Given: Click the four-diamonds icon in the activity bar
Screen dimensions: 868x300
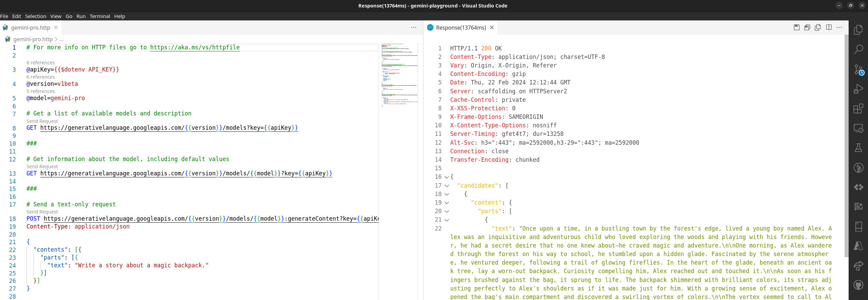Looking at the screenshot, I should pos(858,187).
